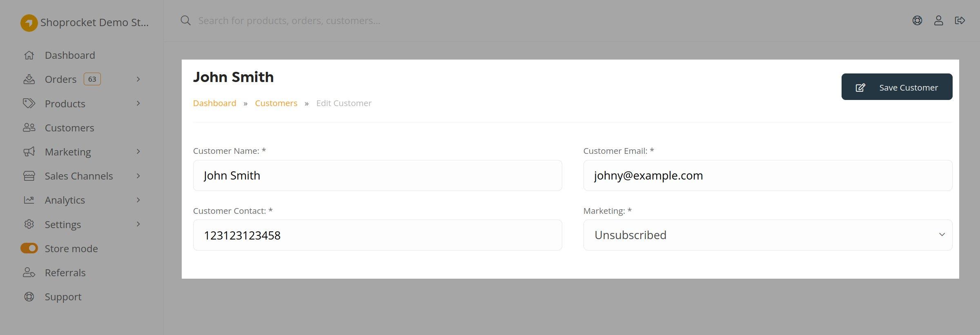Image resolution: width=980 pixels, height=335 pixels.
Task: Click the Orders icon in the sidebar
Action: click(x=29, y=79)
